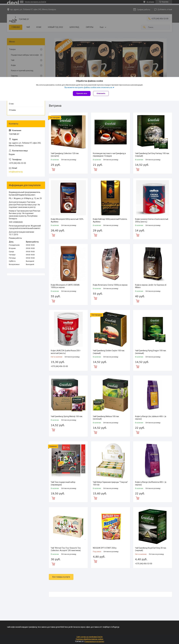Click the Все товары и услуги button

61,577
